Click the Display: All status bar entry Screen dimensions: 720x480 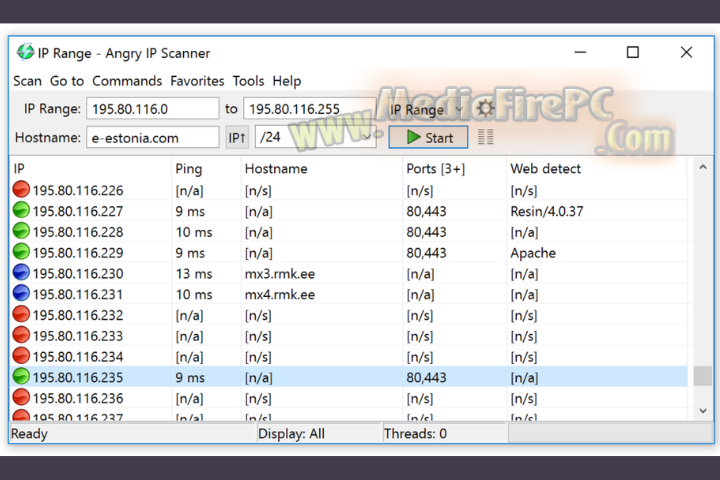(x=291, y=434)
